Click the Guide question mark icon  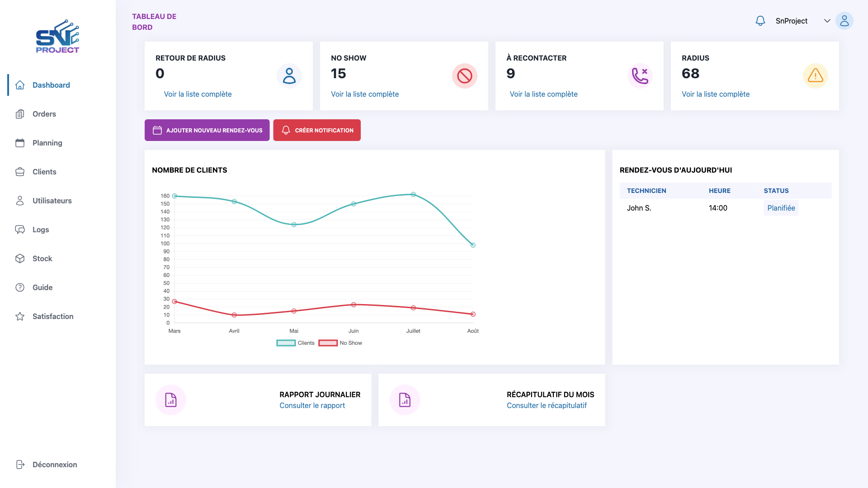tap(20, 287)
